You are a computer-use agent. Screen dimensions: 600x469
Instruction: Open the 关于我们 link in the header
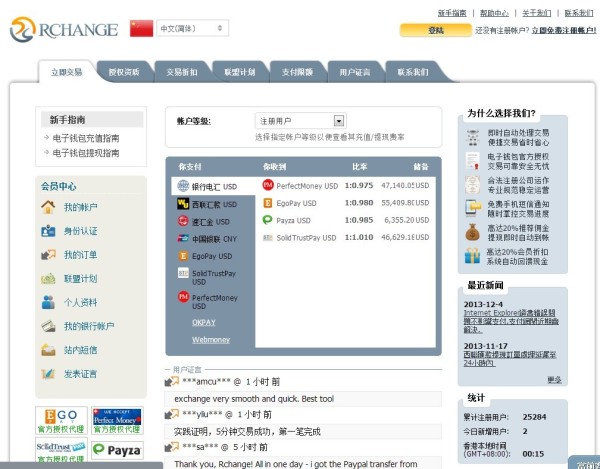(x=536, y=13)
